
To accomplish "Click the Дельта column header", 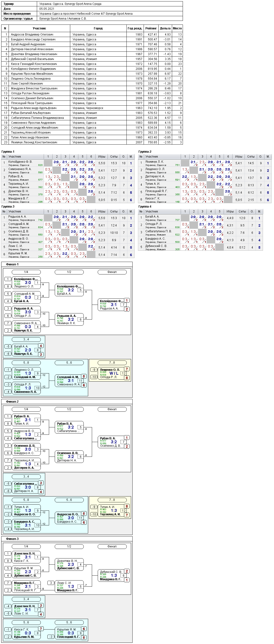I will pyautogui.click(x=165, y=28).
